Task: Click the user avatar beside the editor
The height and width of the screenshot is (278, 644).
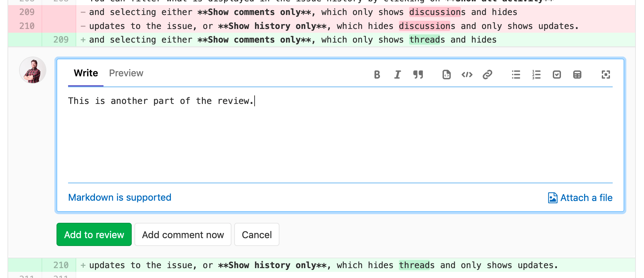Action: [33, 71]
